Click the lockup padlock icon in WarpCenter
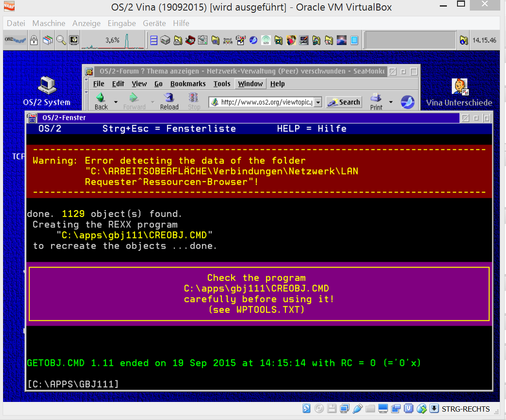The width and height of the screenshot is (506, 420). (x=34, y=40)
